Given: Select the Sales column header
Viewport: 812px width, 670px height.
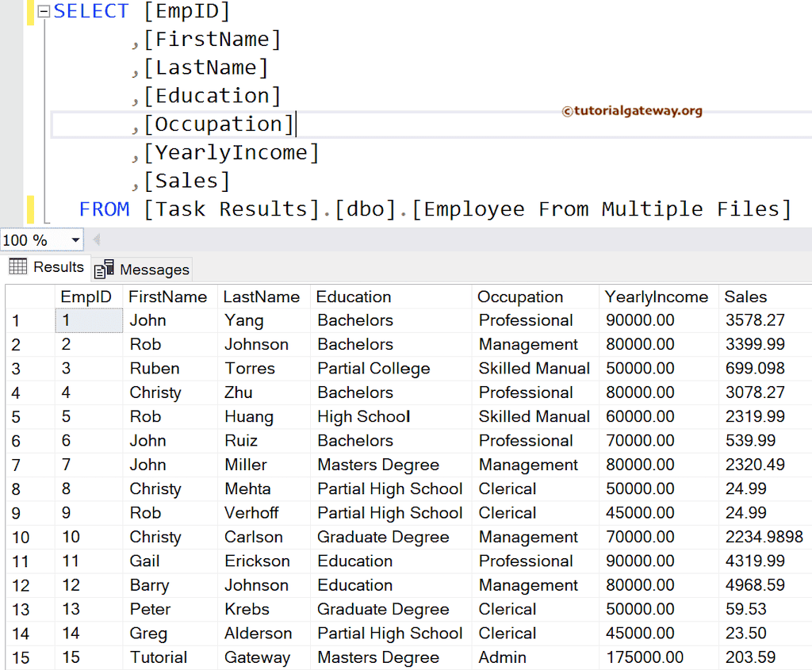Looking at the screenshot, I should coord(744,297).
